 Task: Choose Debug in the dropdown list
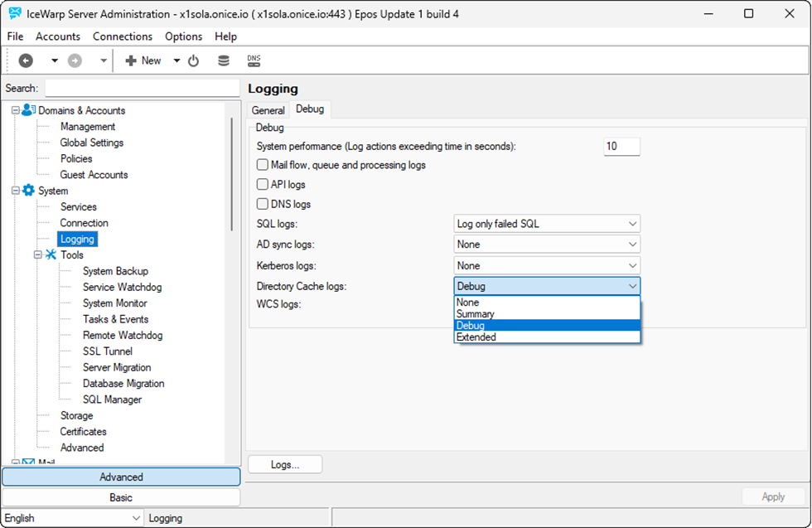[x=548, y=326]
